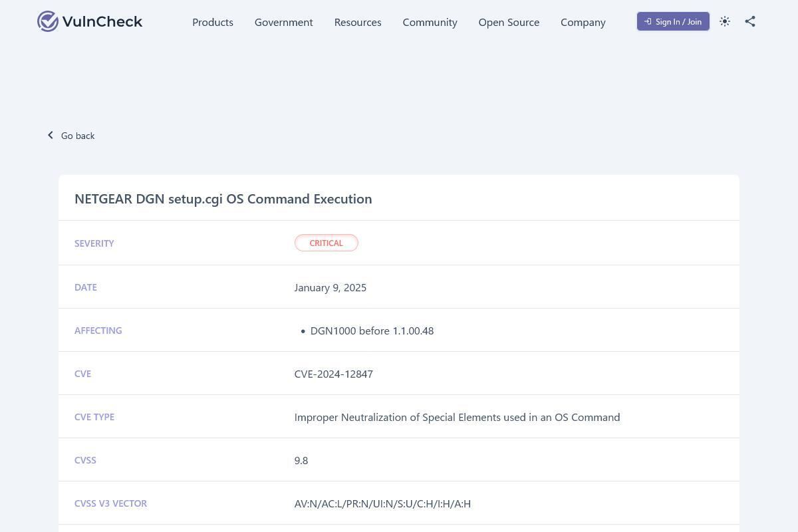Viewport: 798px width, 532px height.
Task: Click the DATE row label
Action: click(86, 287)
